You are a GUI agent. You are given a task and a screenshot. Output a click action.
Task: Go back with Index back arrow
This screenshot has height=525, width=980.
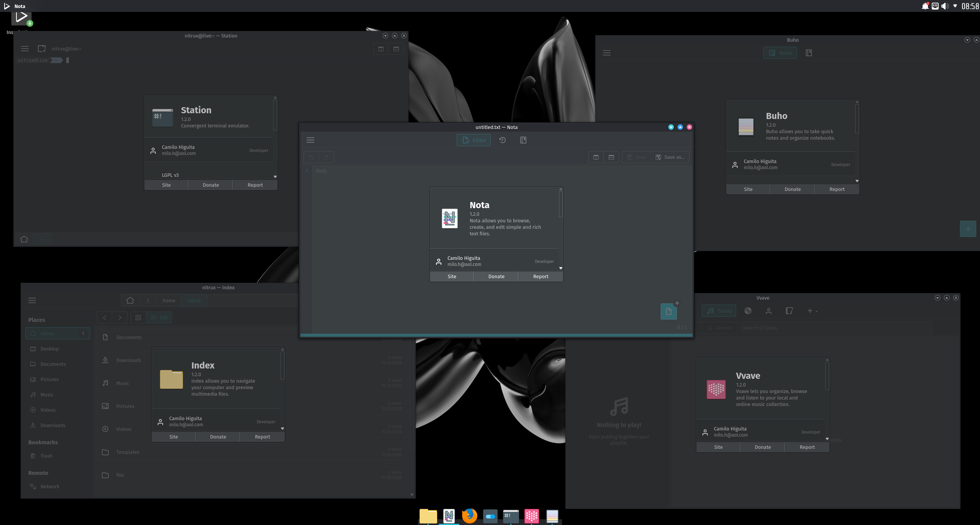tap(105, 317)
